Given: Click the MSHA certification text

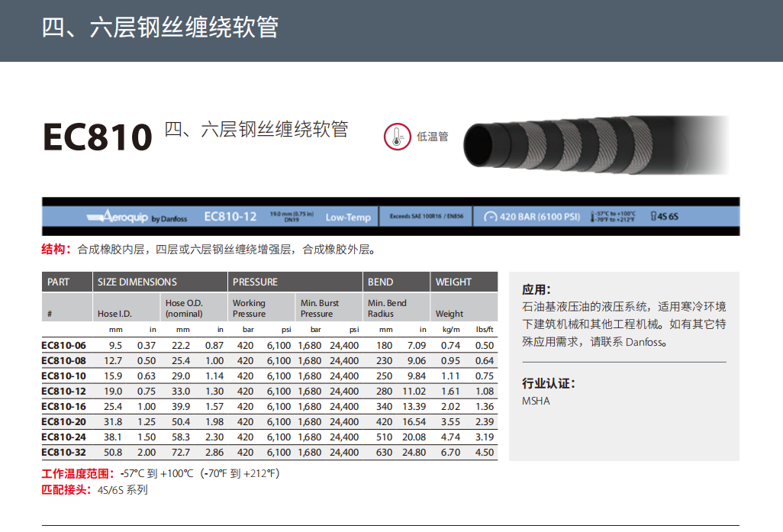Looking at the screenshot, I should pos(536,401).
